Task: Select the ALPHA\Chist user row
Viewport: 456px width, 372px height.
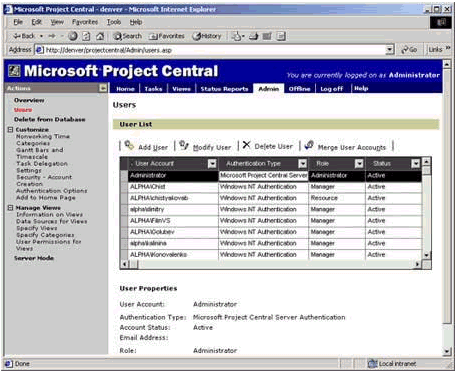Action: pos(272,187)
